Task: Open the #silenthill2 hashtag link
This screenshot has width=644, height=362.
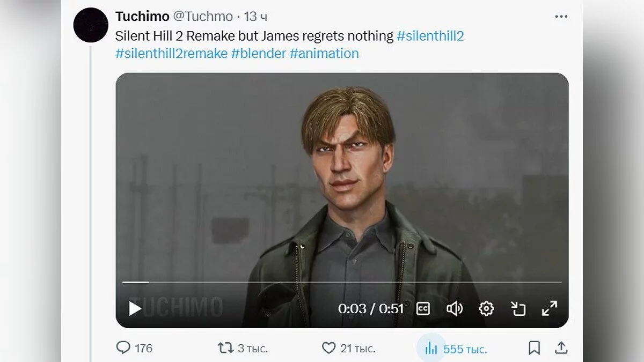Action: [430, 36]
